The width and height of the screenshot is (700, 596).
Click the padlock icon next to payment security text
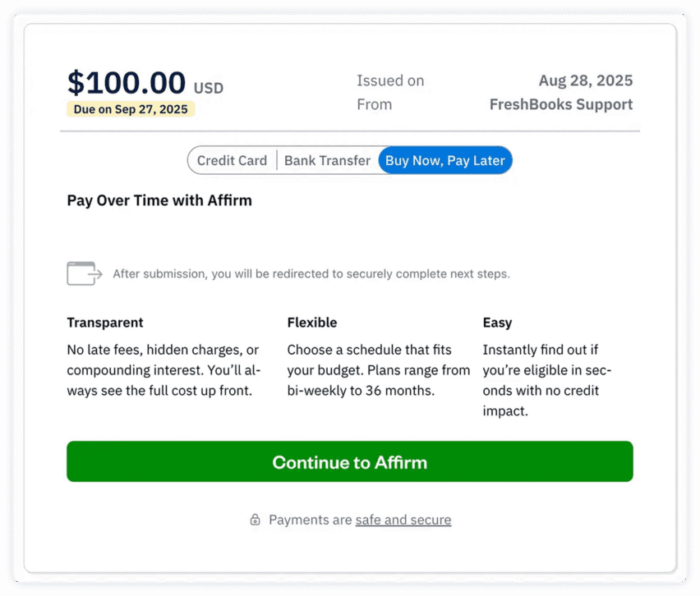[x=256, y=520]
